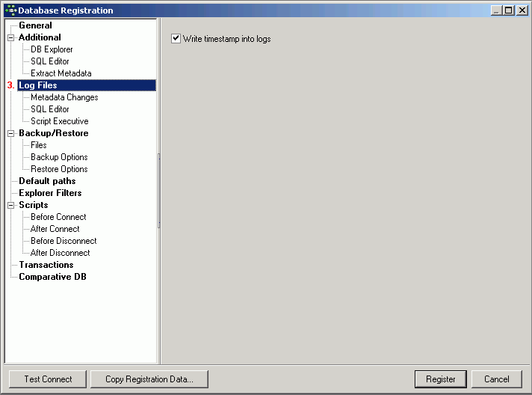Collapse the Scripts tree node
532x395 pixels.
[x=11, y=205]
